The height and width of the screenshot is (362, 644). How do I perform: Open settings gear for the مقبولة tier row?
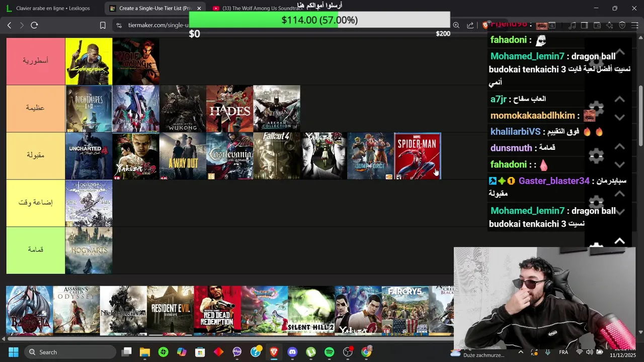596,155
